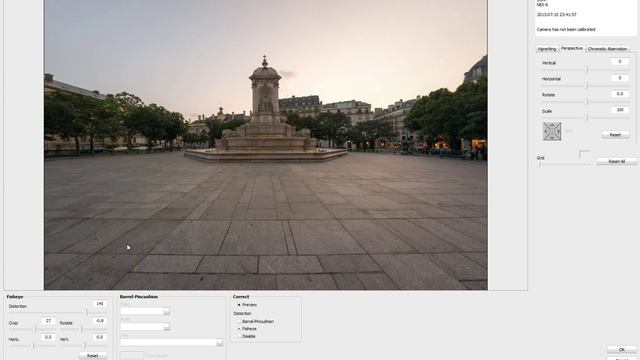Adjust the Perspective Horizontal slider
This screenshot has width=640, height=360.
tap(586, 86)
